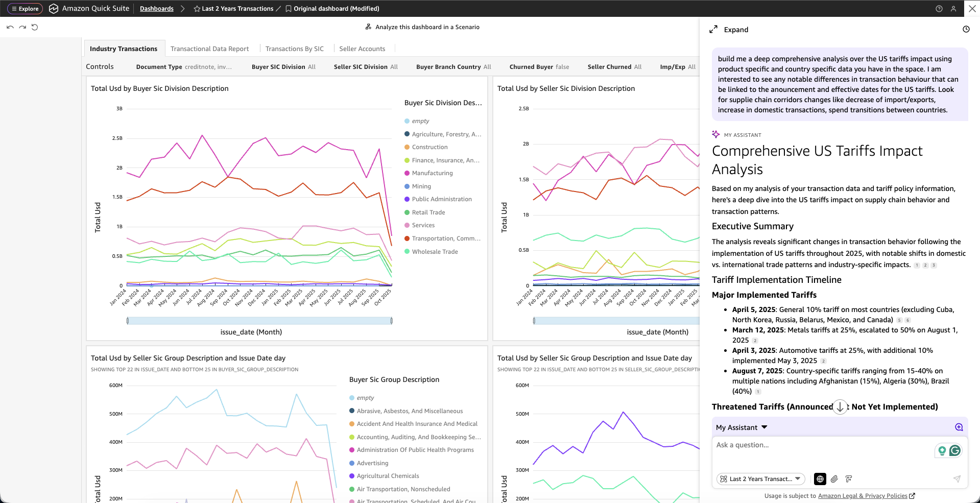Toggle web search globe button
Image resolution: width=980 pixels, height=503 pixels.
[x=820, y=479]
